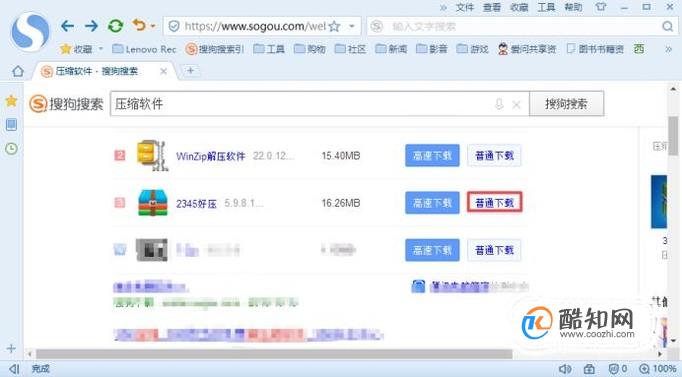Open the 新闻 bookmark folder
The width and height of the screenshot is (682, 377).
click(391, 49)
